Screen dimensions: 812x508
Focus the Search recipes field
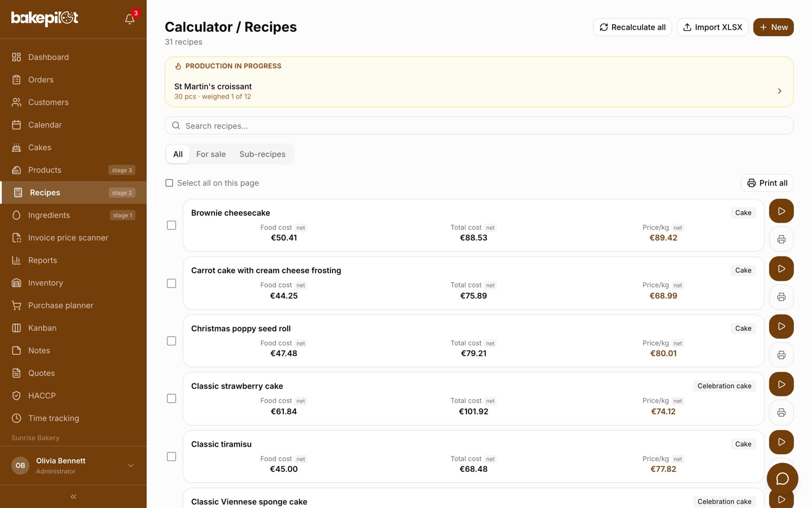pyautogui.click(x=479, y=126)
